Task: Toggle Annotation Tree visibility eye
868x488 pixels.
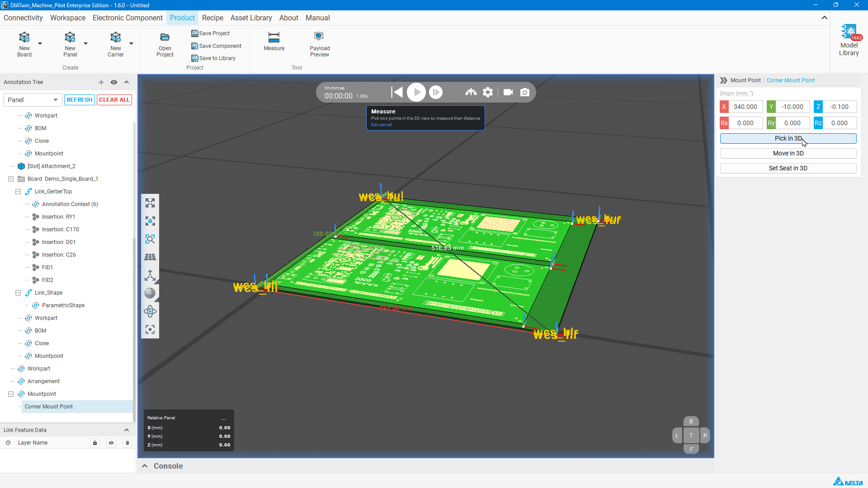Action: (114, 82)
